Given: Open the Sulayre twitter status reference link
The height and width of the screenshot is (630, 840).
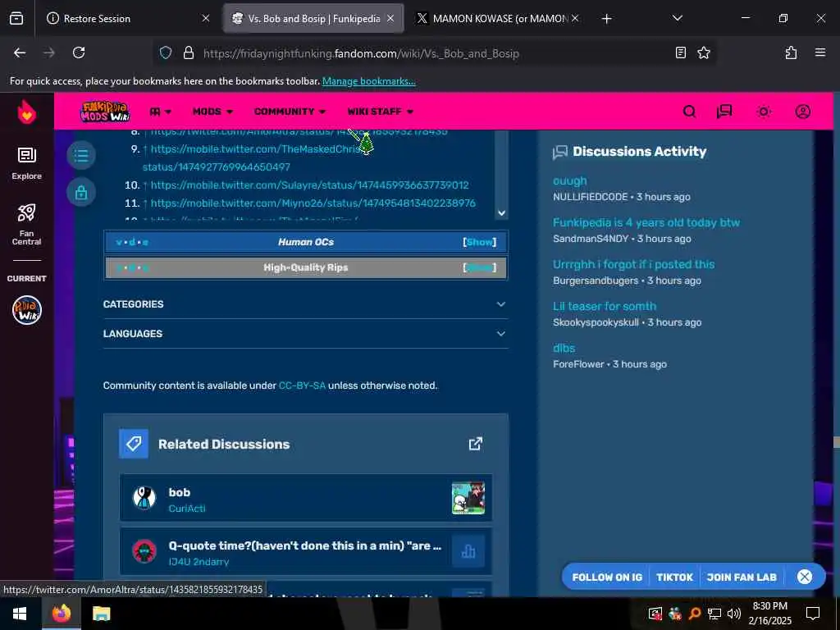Looking at the screenshot, I should (x=309, y=185).
